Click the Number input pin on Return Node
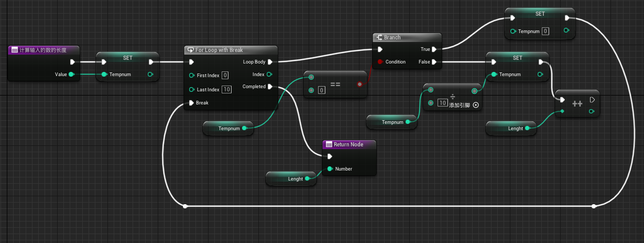The height and width of the screenshot is (243, 644). (x=330, y=169)
